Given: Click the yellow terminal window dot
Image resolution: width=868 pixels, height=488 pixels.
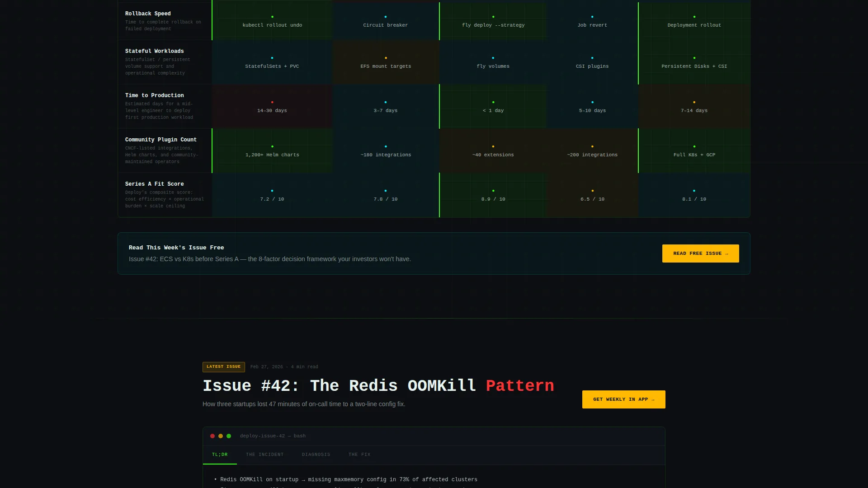Looking at the screenshot, I should (x=221, y=436).
